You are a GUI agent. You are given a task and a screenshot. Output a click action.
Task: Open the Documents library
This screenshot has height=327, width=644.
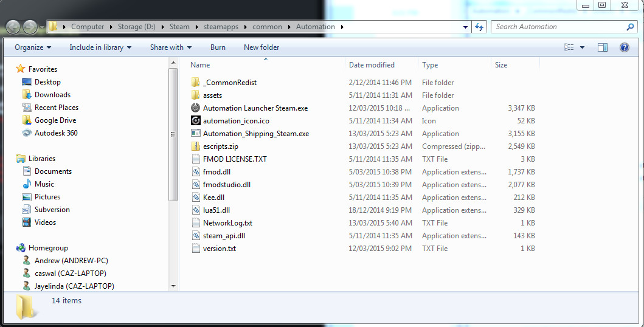(47, 171)
